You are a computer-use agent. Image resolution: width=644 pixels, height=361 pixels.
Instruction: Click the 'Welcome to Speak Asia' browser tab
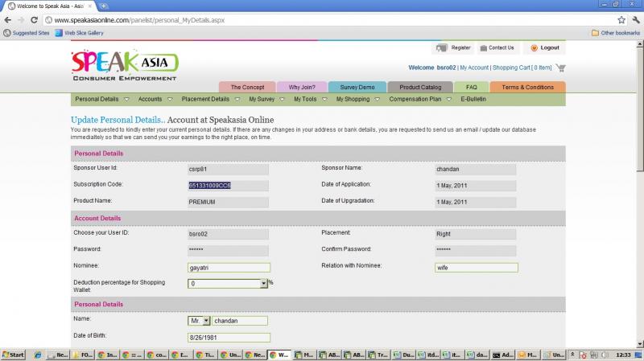coord(50,6)
